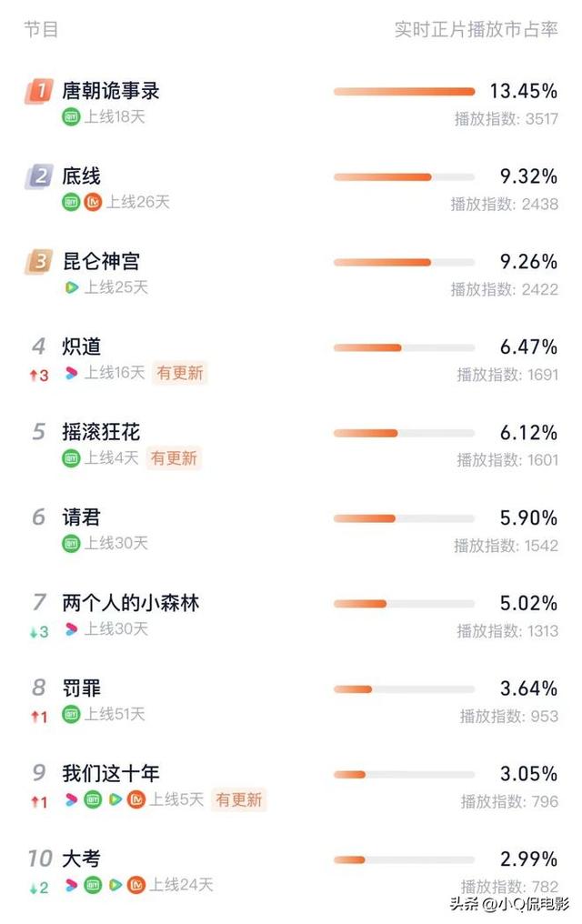582x924 pixels.
Task: Click the Mango TV icon under 底线
Action: pyautogui.click(x=93, y=202)
